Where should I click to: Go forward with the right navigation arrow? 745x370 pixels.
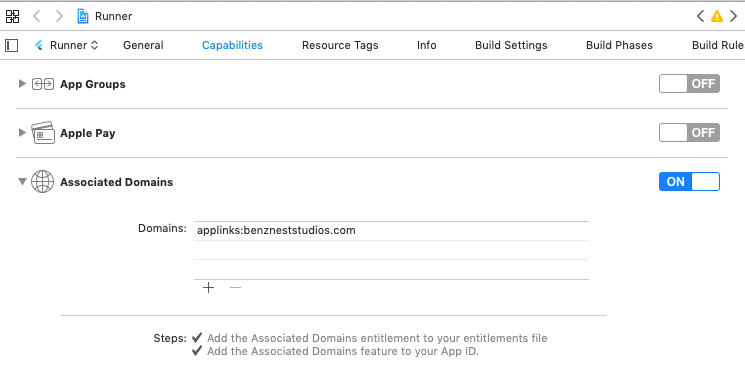(59, 16)
